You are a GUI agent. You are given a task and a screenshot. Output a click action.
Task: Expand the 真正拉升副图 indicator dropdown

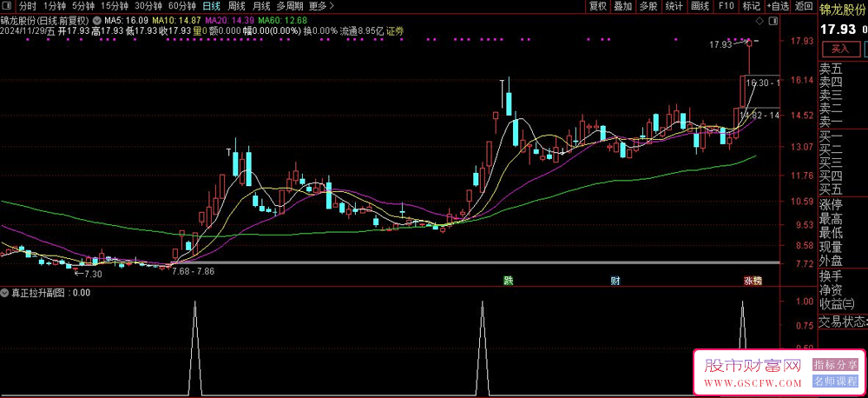[5, 292]
